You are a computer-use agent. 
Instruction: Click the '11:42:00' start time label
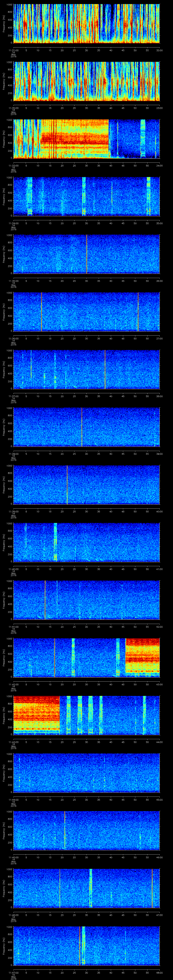pos(13,684)
